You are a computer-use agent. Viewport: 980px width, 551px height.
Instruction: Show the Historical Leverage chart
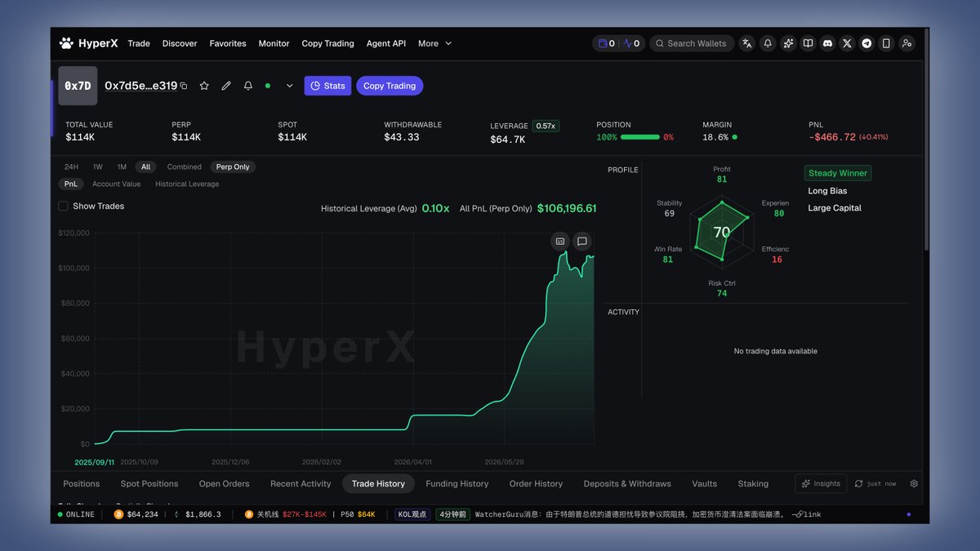(x=187, y=184)
